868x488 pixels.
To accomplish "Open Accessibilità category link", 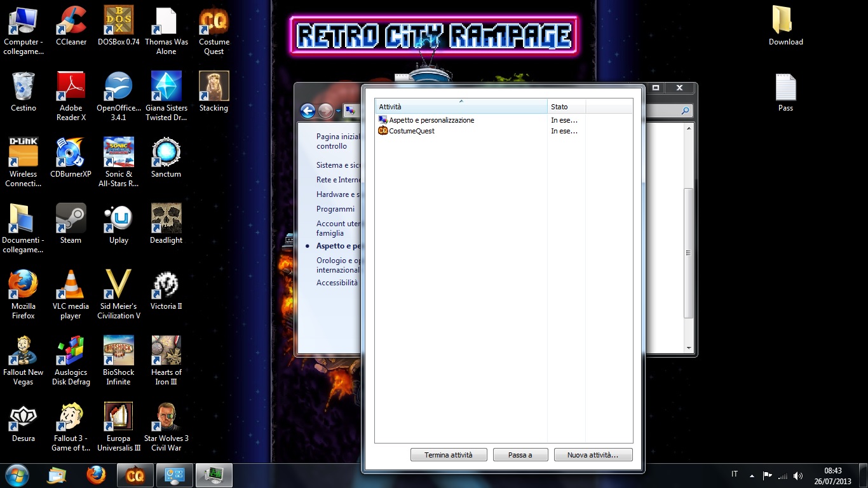I will pyautogui.click(x=337, y=283).
